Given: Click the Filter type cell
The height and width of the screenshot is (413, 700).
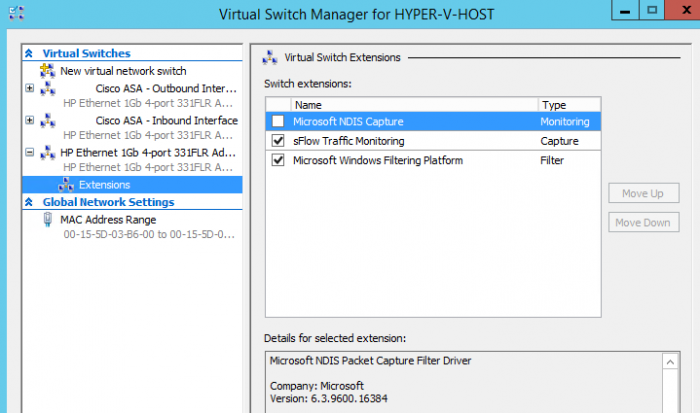Looking at the screenshot, I should (x=552, y=160).
